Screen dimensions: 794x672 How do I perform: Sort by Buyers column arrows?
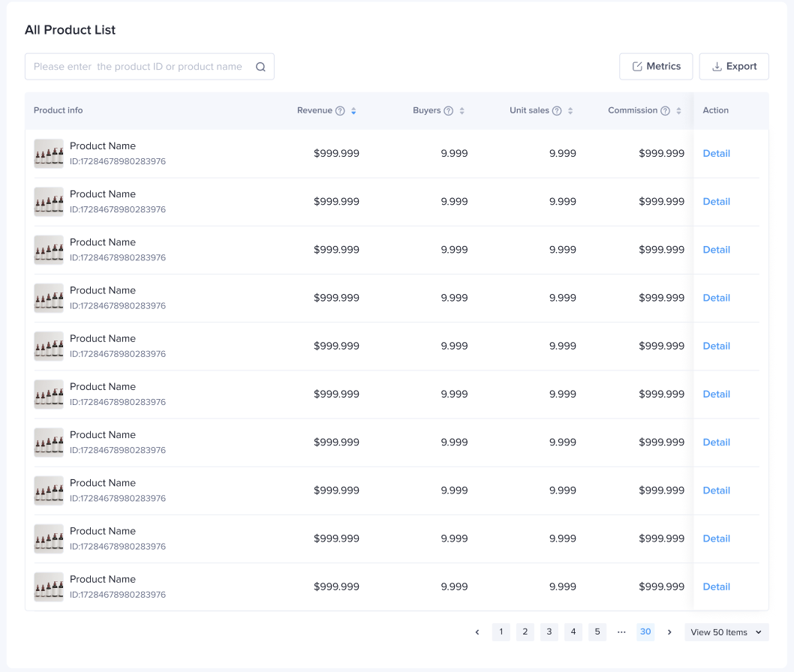[x=462, y=111]
